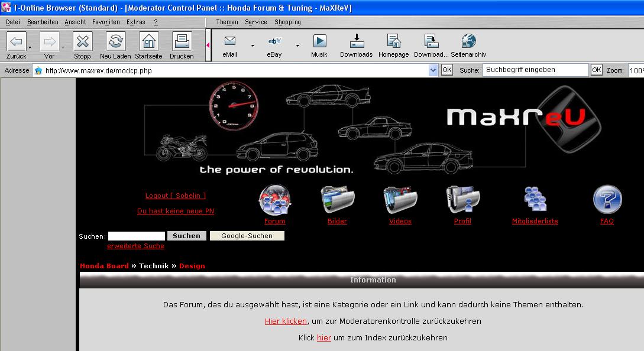This screenshot has height=351, width=644.
Task: Expand the eMail dropdown arrow
Action: coord(253,45)
